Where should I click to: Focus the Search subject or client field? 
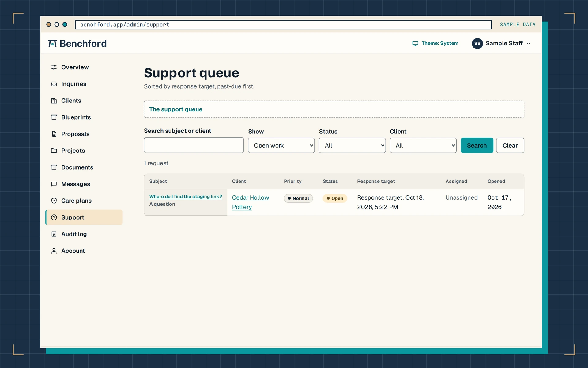click(x=194, y=145)
